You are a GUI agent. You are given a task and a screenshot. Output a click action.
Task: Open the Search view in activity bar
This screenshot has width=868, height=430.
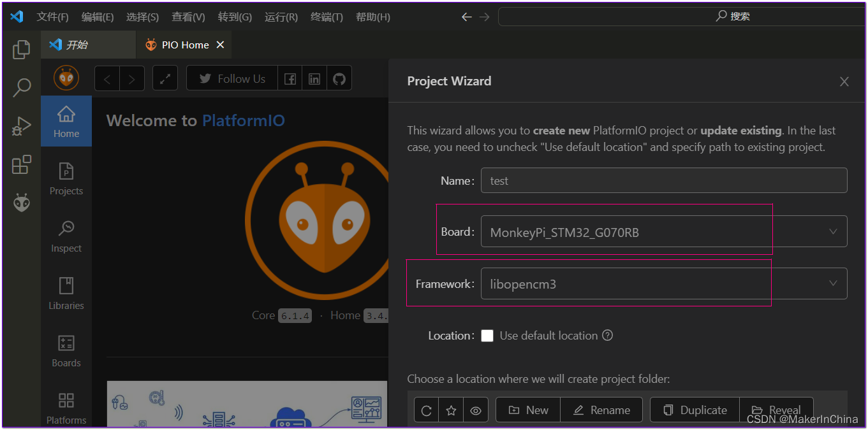click(22, 87)
